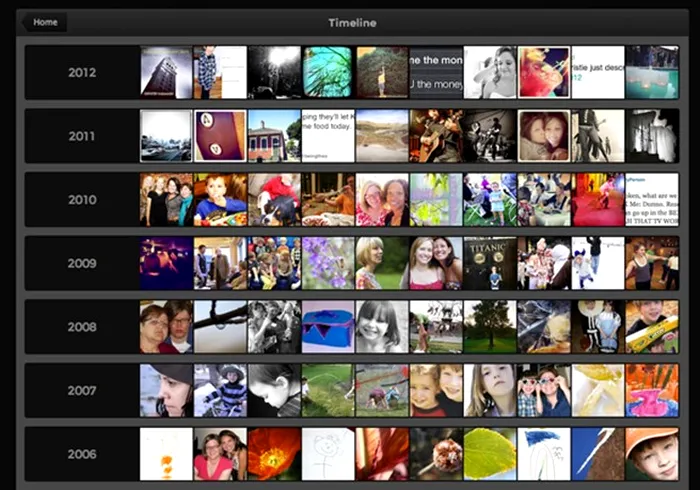Viewport: 700px width, 490px height.
Task: View 2011 guitar player photo
Action: coord(436,136)
